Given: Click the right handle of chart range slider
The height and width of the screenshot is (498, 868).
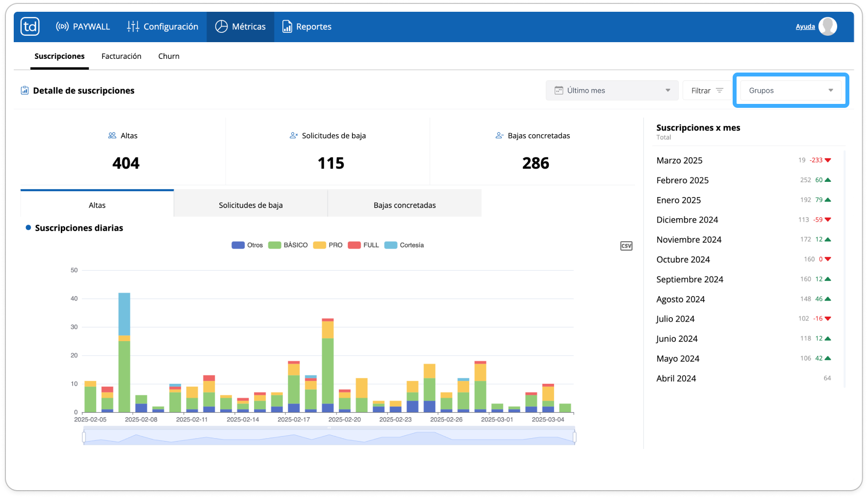Looking at the screenshot, I should pos(574,436).
